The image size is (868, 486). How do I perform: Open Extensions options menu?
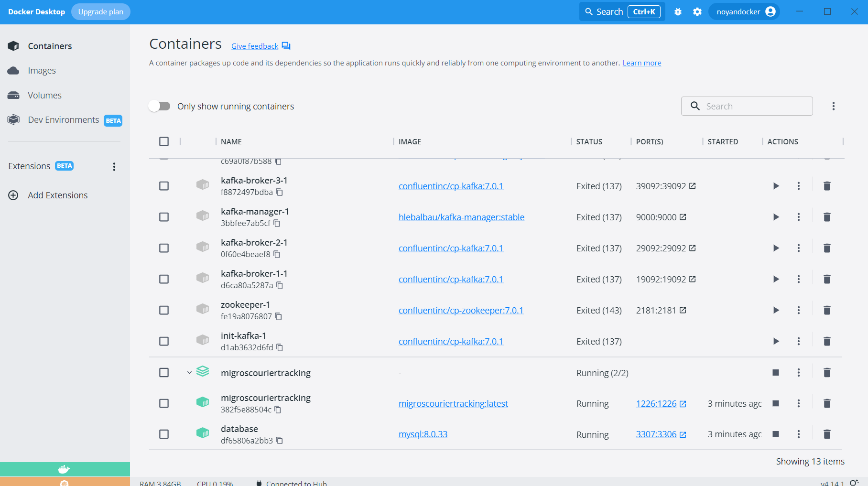coord(114,166)
